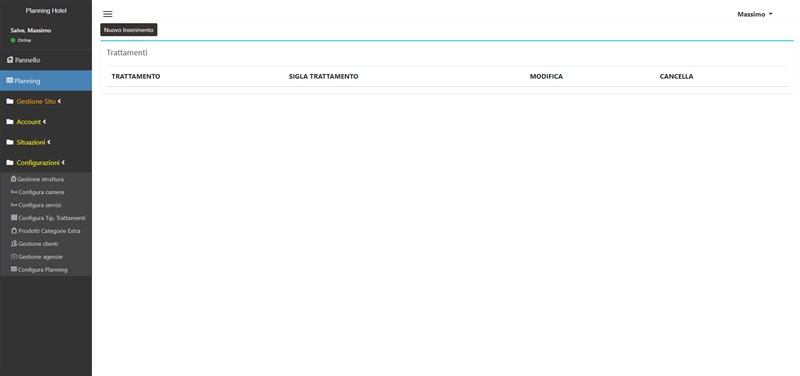Image resolution: width=800 pixels, height=376 pixels.
Task: Expand the Situazioni menu chevron
Action: (x=48, y=142)
